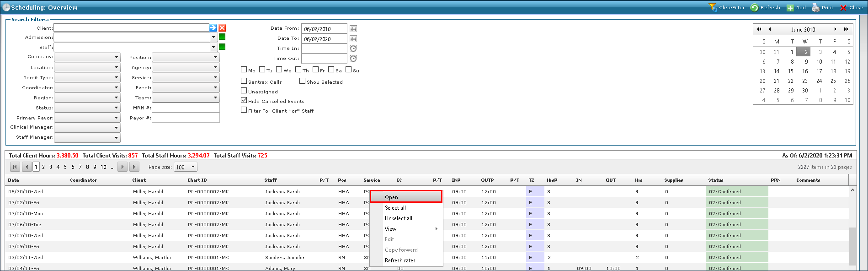This screenshot has width=868, height=271.
Task: Click inside the MRN # input field
Action: point(186,108)
